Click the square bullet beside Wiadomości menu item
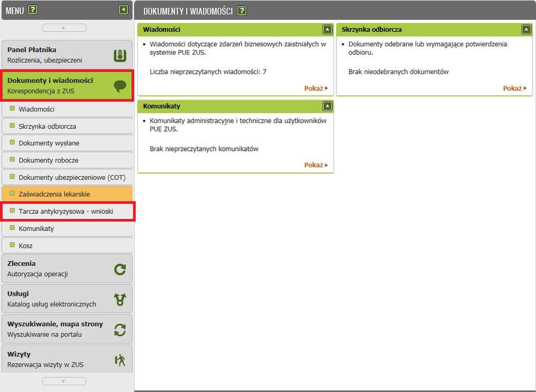This screenshot has height=392, width=536. pos(13,108)
